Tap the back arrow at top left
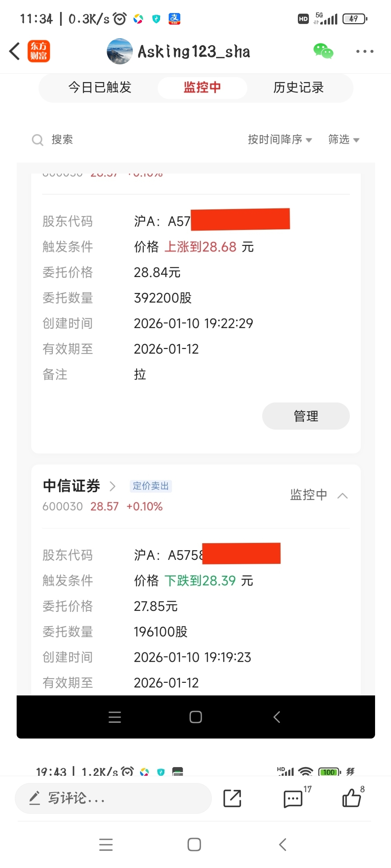The height and width of the screenshot is (868, 391). point(15,51)
